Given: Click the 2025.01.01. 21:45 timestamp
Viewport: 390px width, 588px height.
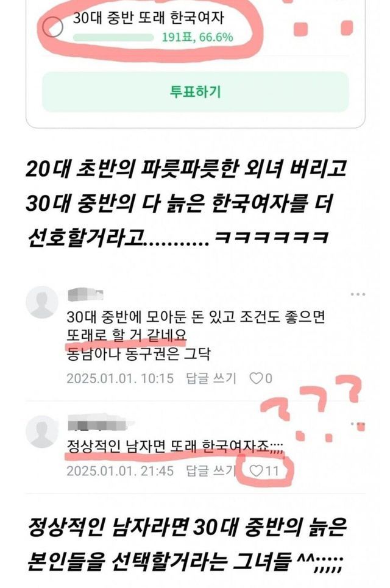Looking at the screenshot, I should [120, 470].
